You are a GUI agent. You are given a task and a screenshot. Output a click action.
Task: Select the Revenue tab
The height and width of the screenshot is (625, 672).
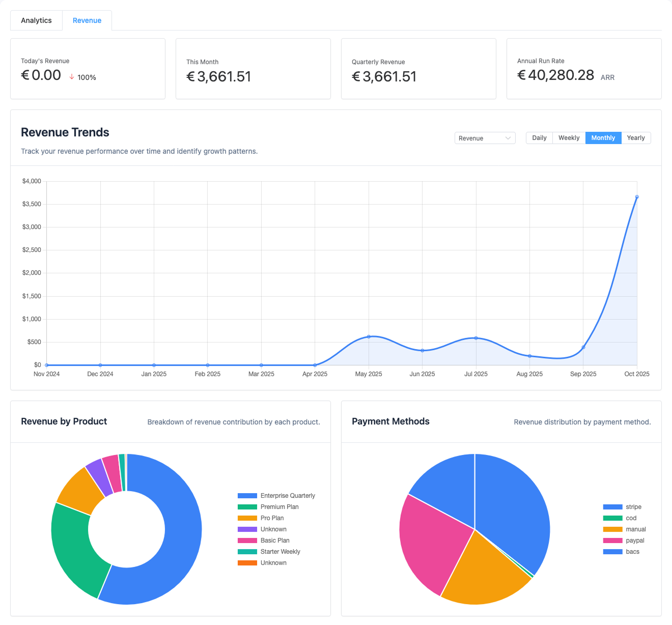tap(87, 20)
